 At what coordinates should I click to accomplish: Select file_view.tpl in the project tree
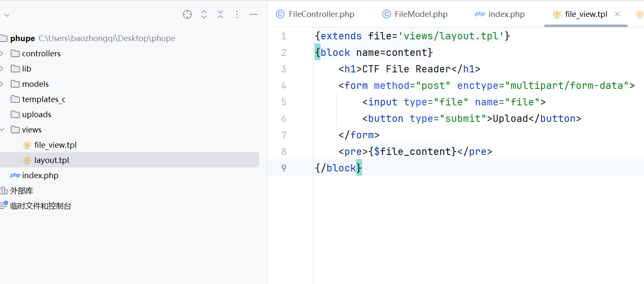[55, 145]
